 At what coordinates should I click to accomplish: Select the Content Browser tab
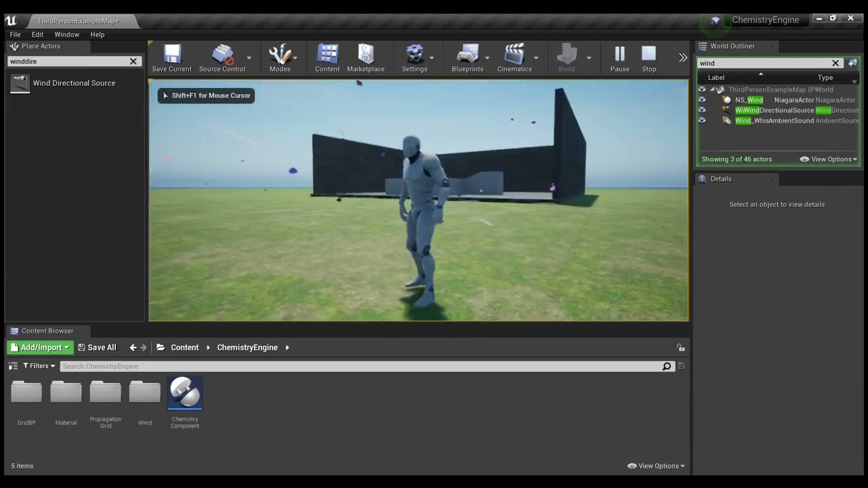(47, 331)
